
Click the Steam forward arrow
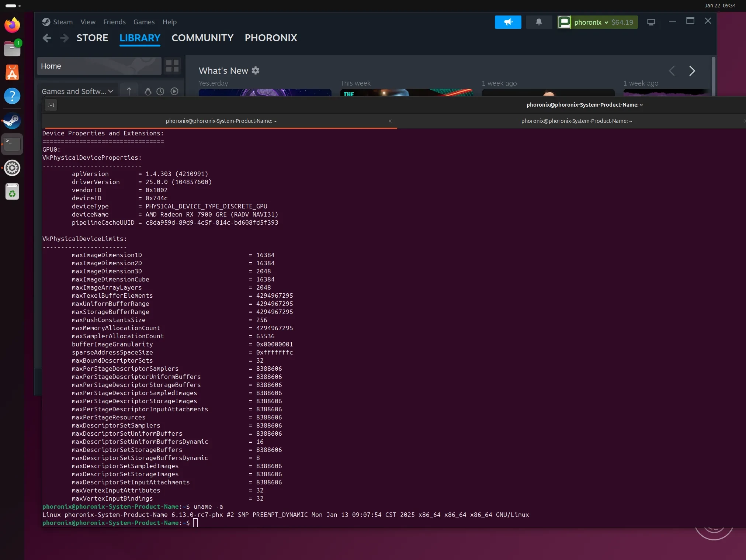point(65,38)
